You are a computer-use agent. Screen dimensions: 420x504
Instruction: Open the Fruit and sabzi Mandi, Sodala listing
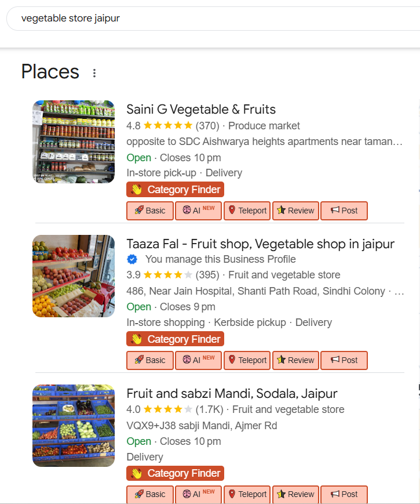(x=232, y=394)
